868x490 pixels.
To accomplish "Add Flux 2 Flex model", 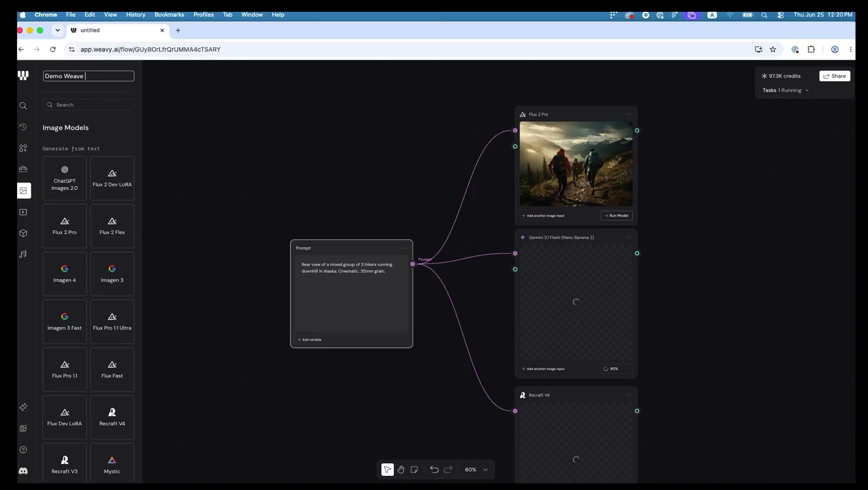I will (112, 226).
